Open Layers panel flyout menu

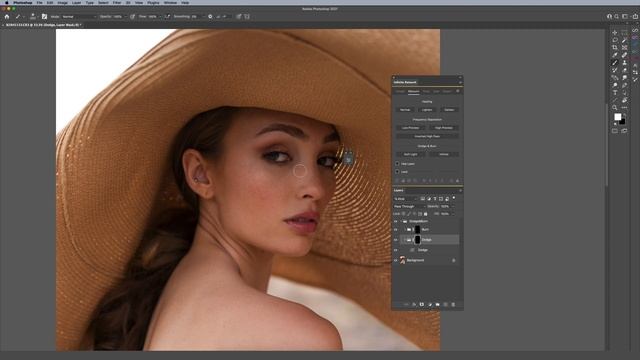[460, 190]
